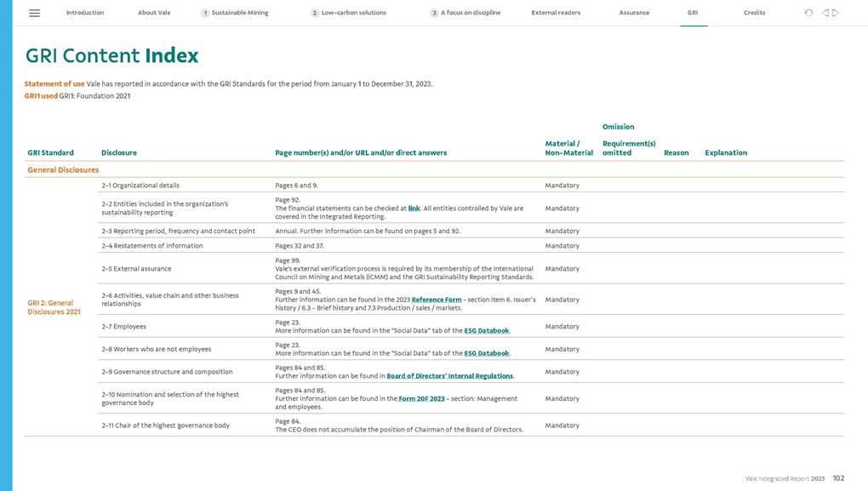Go to next page with right arrow
Viewport: 868px width, 491px height.
[x=836, y=13]
